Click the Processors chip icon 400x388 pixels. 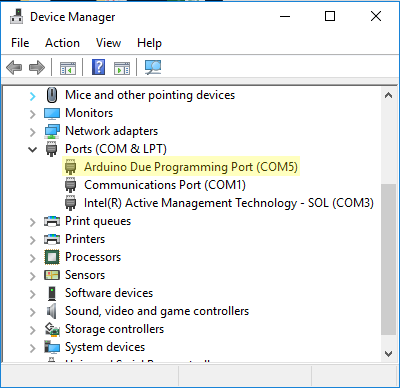point(52,257)
